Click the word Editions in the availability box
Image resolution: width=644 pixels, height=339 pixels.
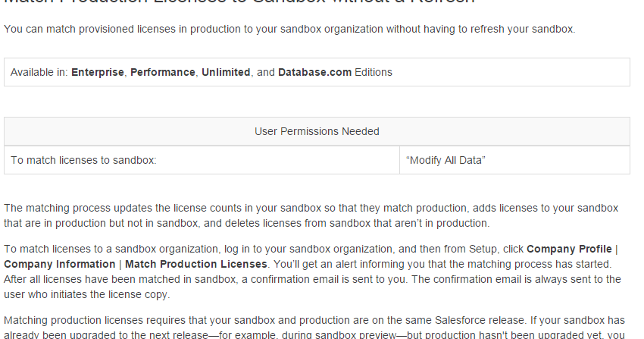click(x=374, y=73)
